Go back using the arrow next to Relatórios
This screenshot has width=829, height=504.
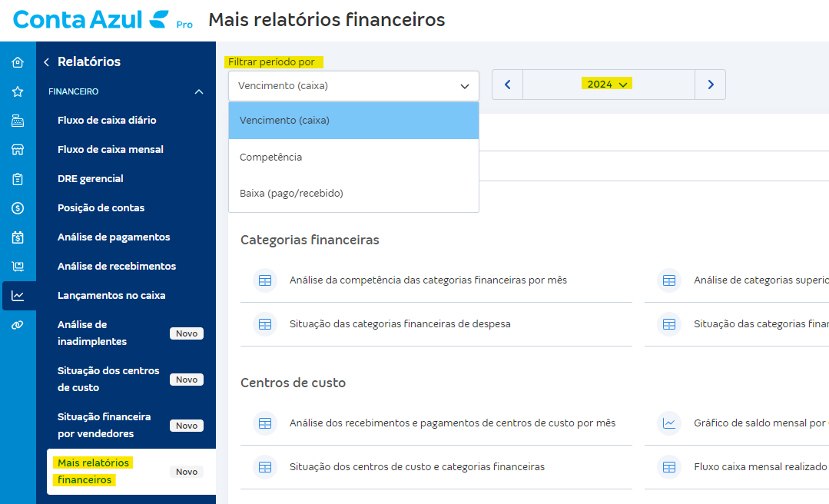[x=47, y=62]
